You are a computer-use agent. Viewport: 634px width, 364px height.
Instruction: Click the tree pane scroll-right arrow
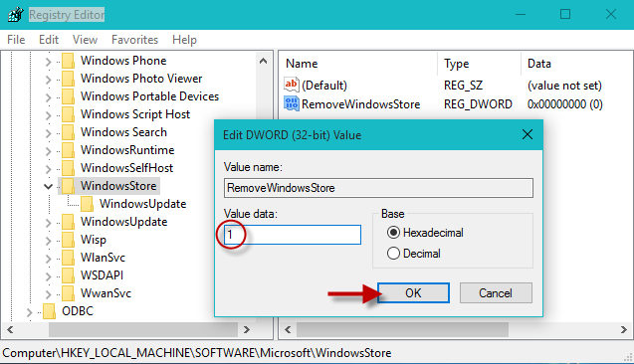(247, 330)
